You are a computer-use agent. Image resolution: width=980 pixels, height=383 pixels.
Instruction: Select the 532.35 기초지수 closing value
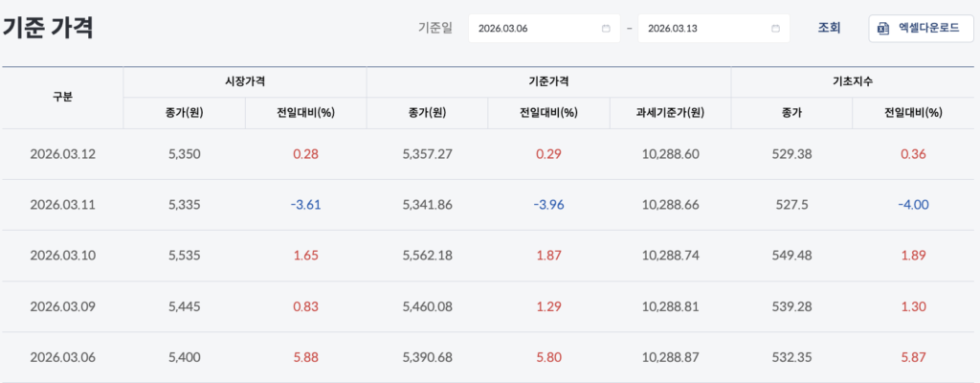[x=791, y=357]
